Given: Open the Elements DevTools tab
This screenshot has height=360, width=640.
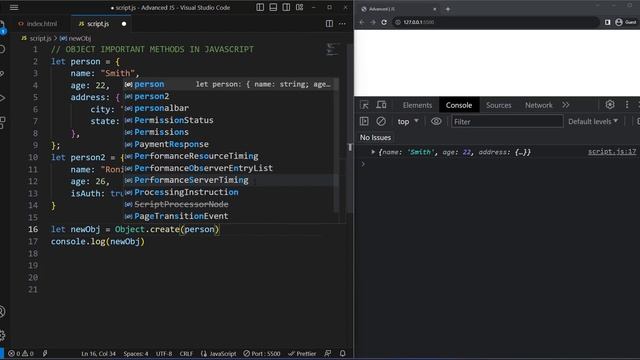Looking at the screenshot, I should 417,105.
